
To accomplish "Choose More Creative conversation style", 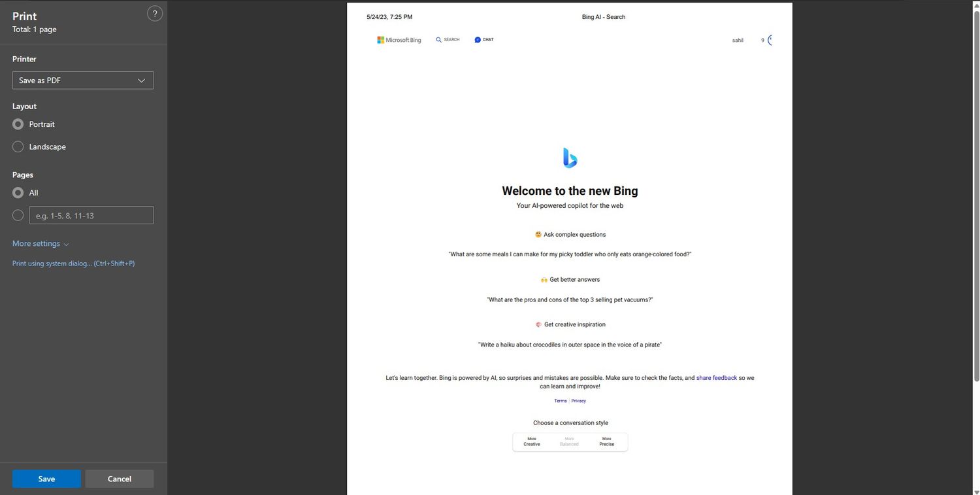I will click(532, 442).
